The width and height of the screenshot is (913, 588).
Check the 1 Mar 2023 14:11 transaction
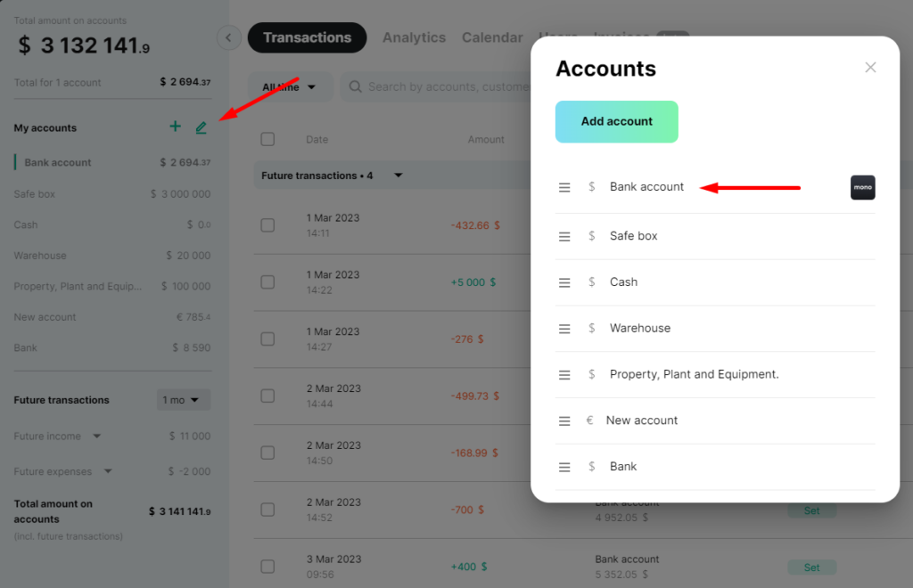pyautogui.click(x=267, y=225)
